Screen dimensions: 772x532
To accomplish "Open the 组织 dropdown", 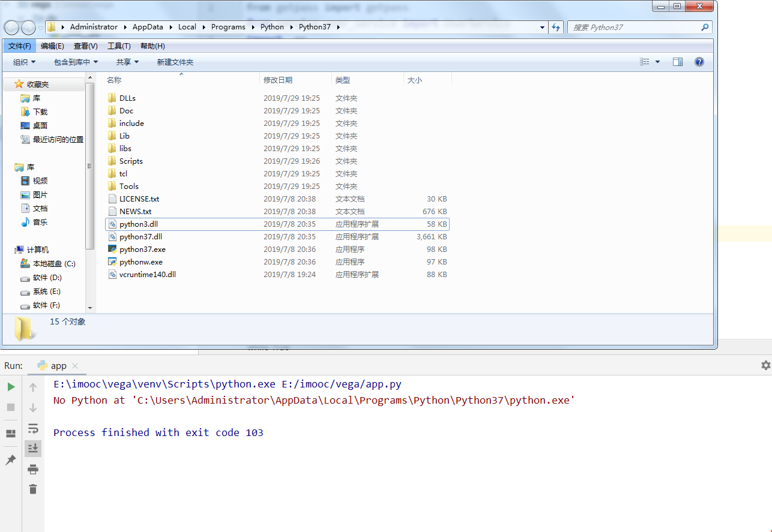I will click(x=25, y=62).
